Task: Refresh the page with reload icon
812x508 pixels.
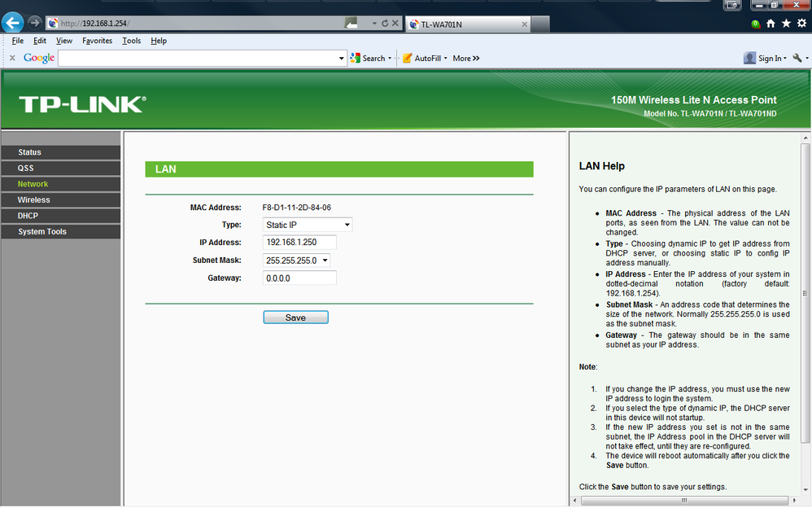Action: click(385, 24)
